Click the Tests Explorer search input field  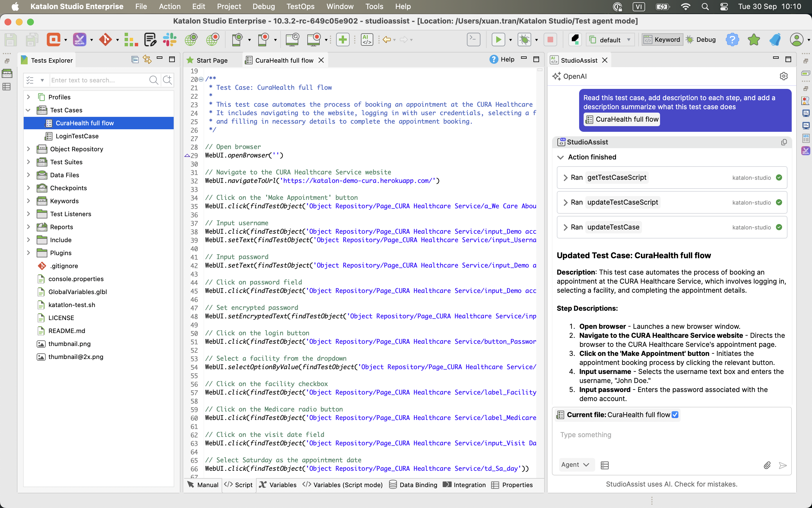(x=99, y=80)
